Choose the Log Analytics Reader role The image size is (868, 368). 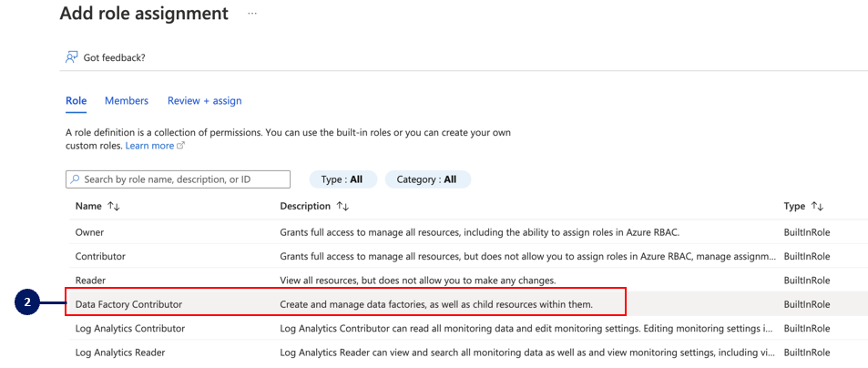119,352
